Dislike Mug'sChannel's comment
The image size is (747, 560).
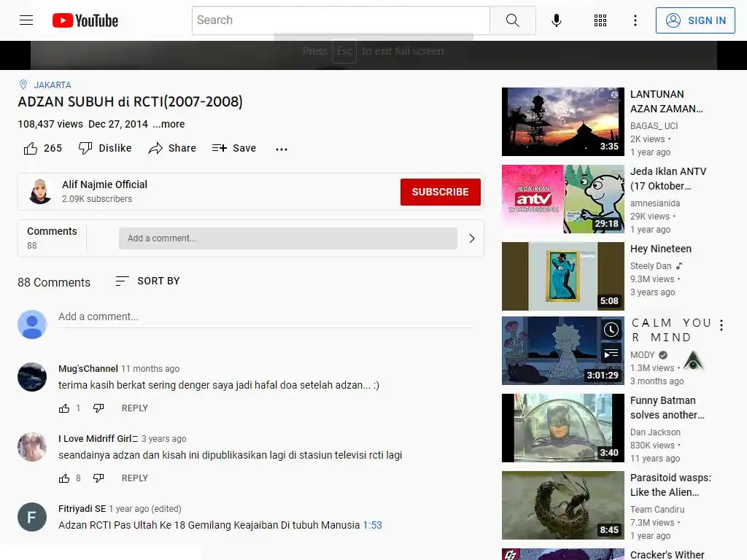point(98,408)
